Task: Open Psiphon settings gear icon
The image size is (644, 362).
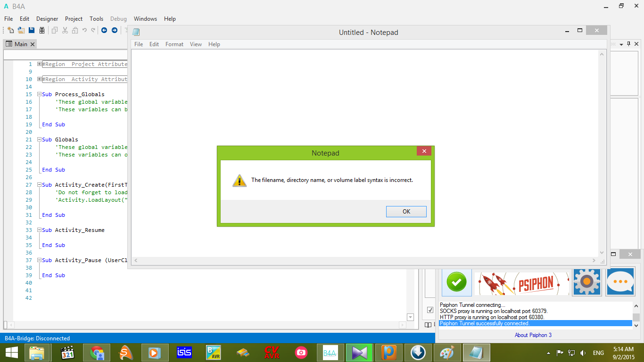Action: click(586, 282)
